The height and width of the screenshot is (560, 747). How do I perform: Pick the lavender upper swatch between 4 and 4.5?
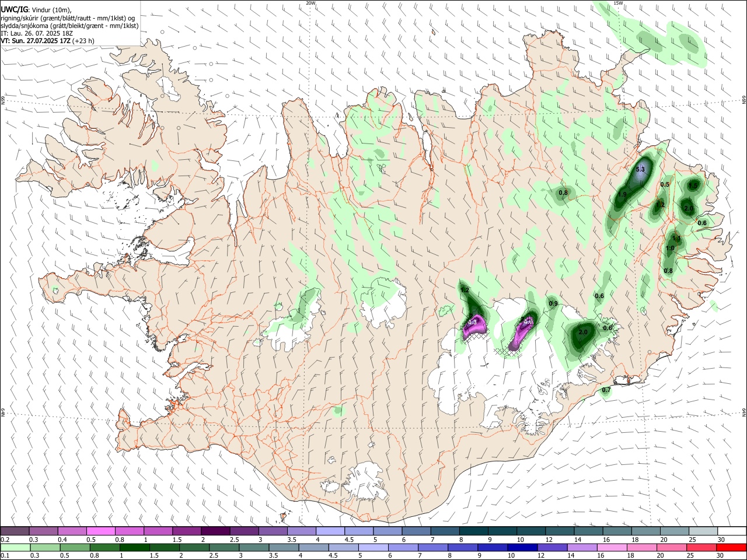330,531
